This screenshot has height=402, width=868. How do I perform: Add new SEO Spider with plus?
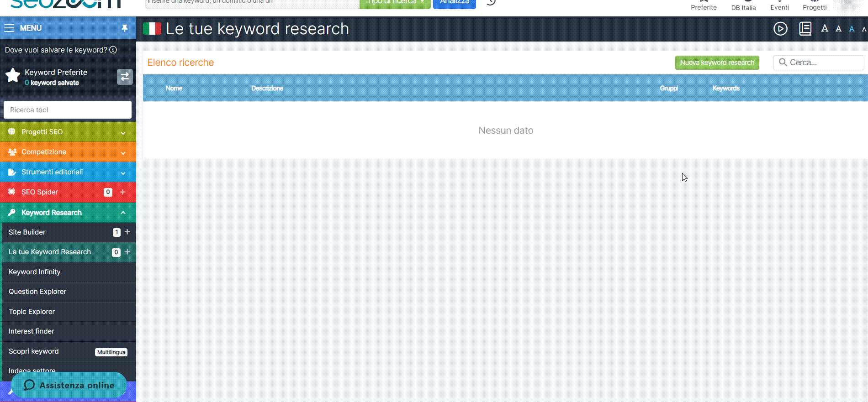click(123, 192)
